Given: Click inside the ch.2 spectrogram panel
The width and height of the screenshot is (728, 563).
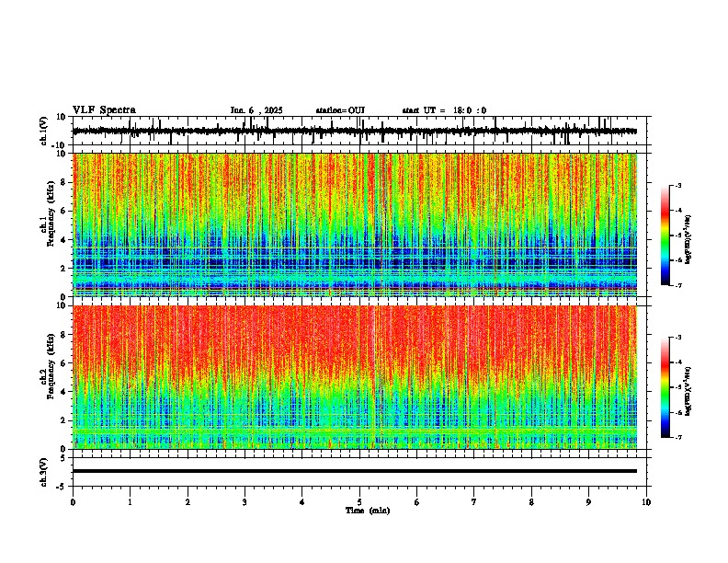Looking at the screenshot, I should (355, 377).
